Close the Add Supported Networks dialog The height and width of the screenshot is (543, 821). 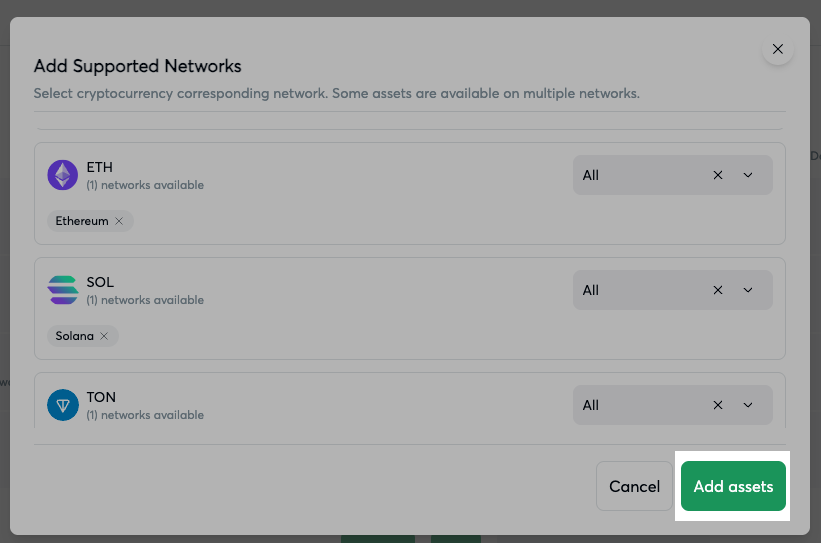[777, 49]
